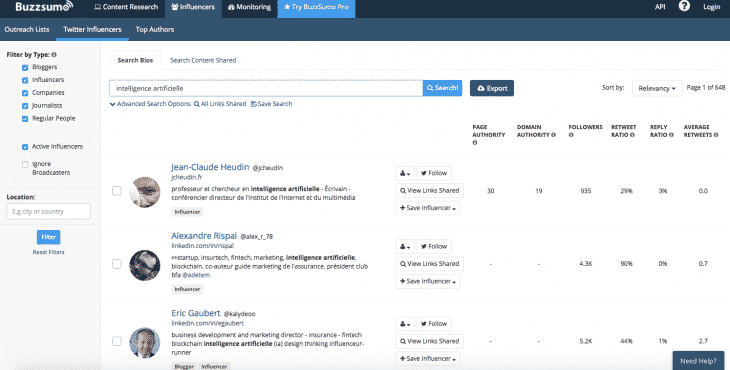Open person dropdown for Jean-Claude Heudin
The image size is (730, 370).
tap(405, 173)
